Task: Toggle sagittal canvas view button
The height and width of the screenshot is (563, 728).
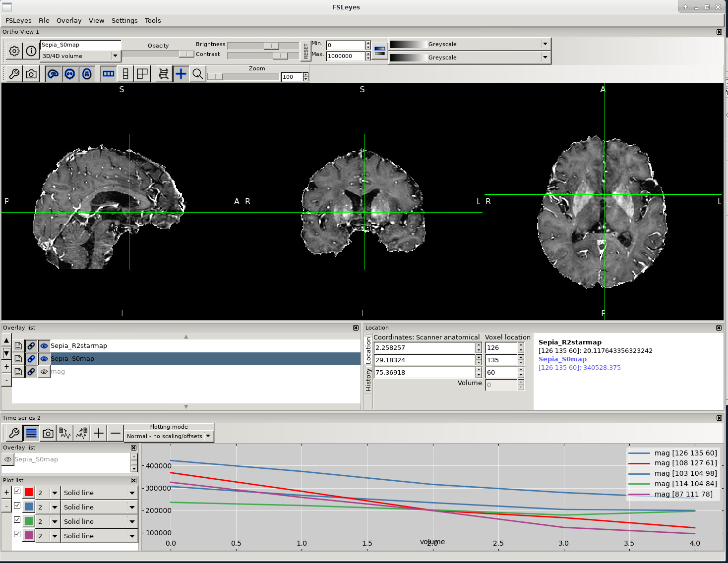Action: (x=53, y=74)
